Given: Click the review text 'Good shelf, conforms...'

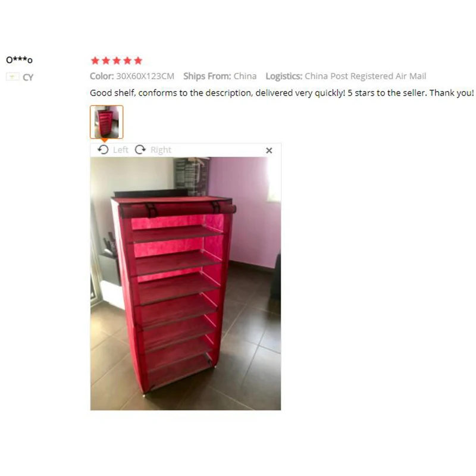Looking at the screenshot, I should coord(281,93).
